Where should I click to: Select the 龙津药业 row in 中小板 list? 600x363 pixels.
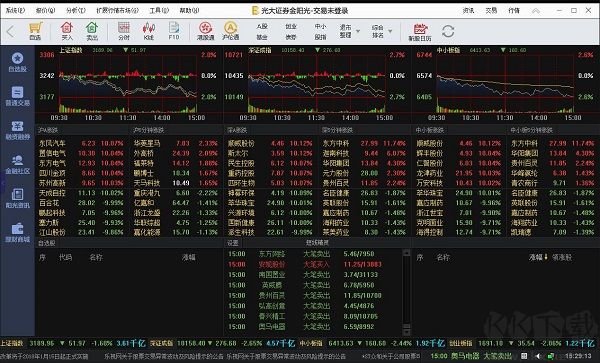pyautogui.click(x=459, y=173)
